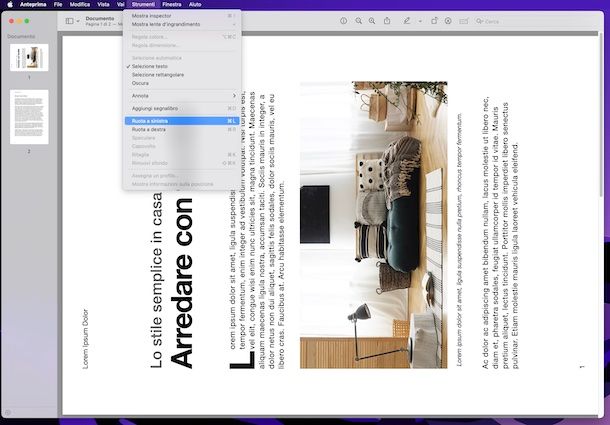Click the sidebar view icon
This screenshot has width=610, height=425.
[x=70, y=21]
